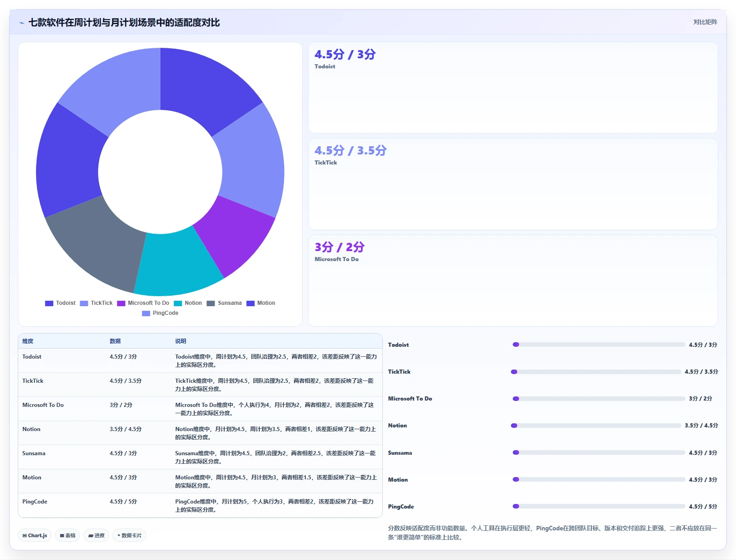The image size is (736, 560).
Task: Select Notion in the table's first column
Action: coord(31,429)
